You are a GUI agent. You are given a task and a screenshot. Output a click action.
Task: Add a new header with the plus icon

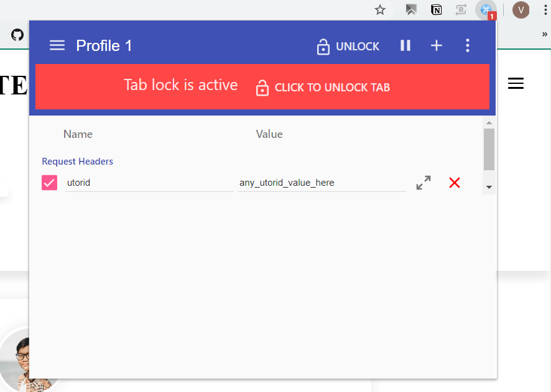tap(437, 45)
